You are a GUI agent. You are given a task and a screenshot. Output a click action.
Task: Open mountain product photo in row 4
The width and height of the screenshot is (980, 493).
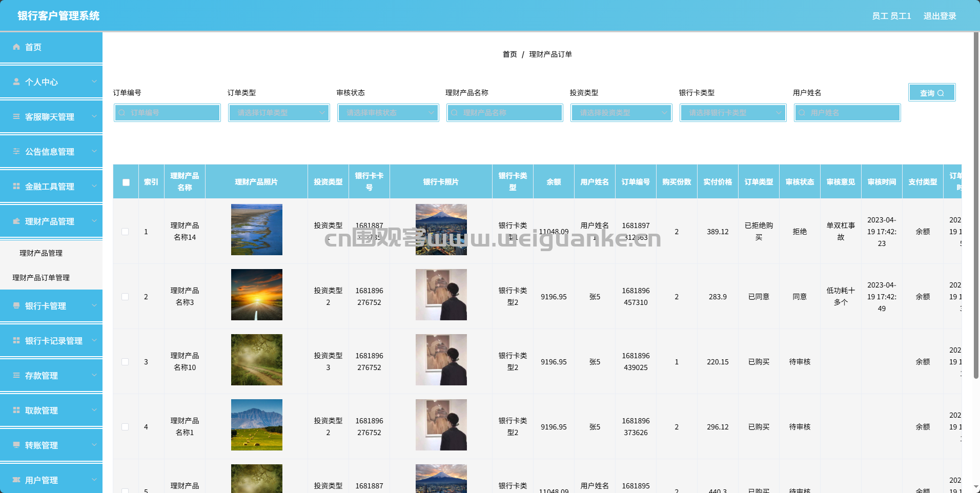click(257, 425)
